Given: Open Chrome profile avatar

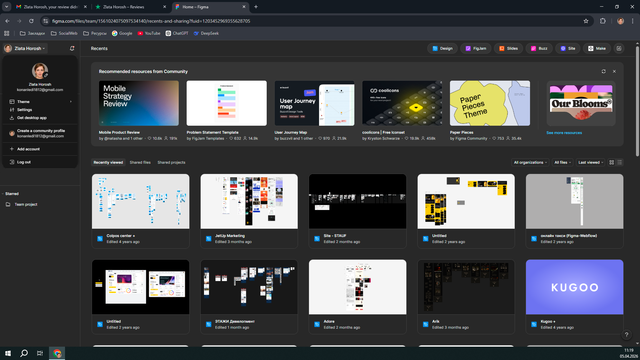Looking at the screenshot, I should click(x=620, y=21).
